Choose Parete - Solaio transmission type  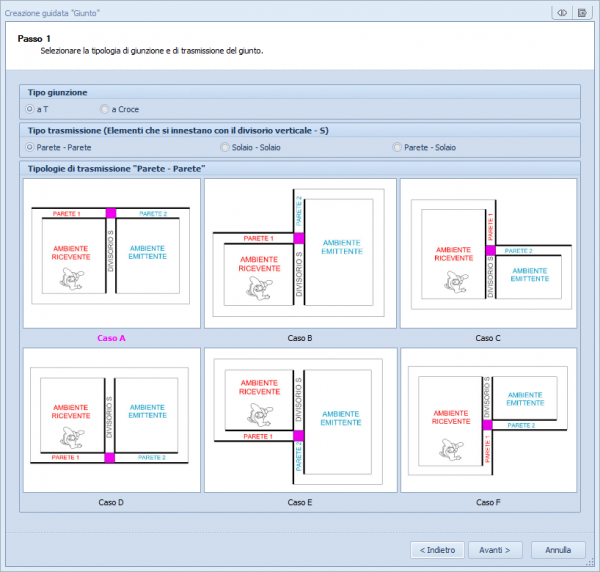pos(398,147)
